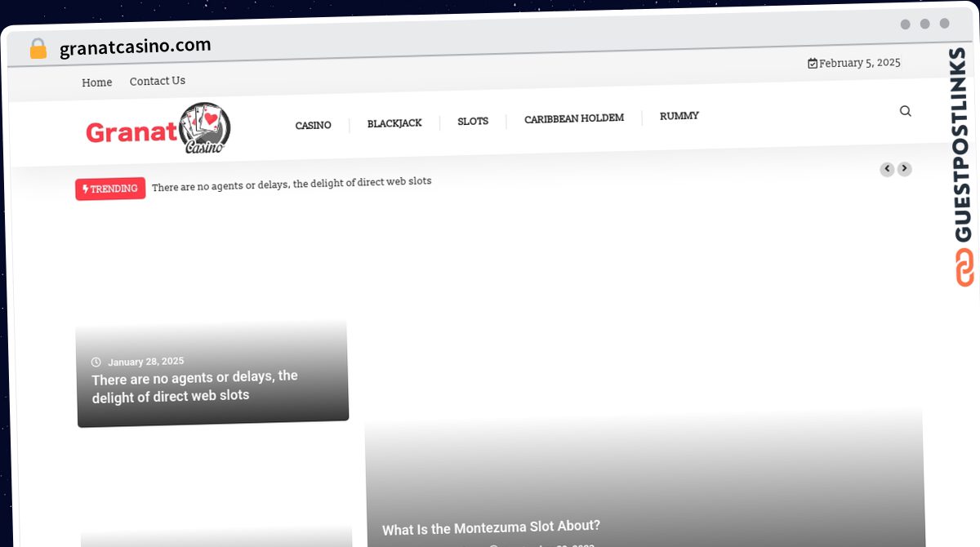
Task: Click the January 28, 2025 post date
Action: (x=146, y=361)
